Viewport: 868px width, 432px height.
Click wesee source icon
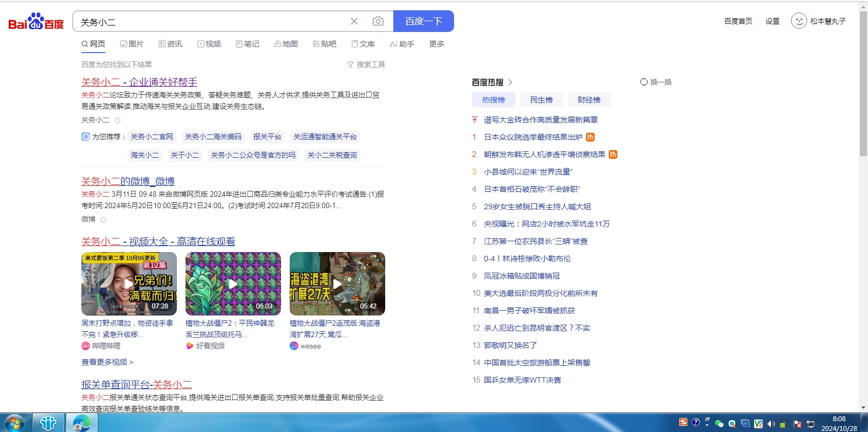294,346
